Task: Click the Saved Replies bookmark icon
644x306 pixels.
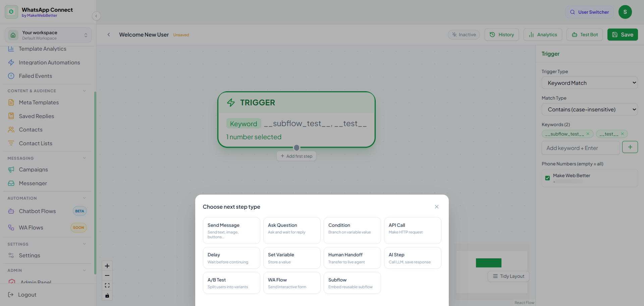Action: click(11, 116)
